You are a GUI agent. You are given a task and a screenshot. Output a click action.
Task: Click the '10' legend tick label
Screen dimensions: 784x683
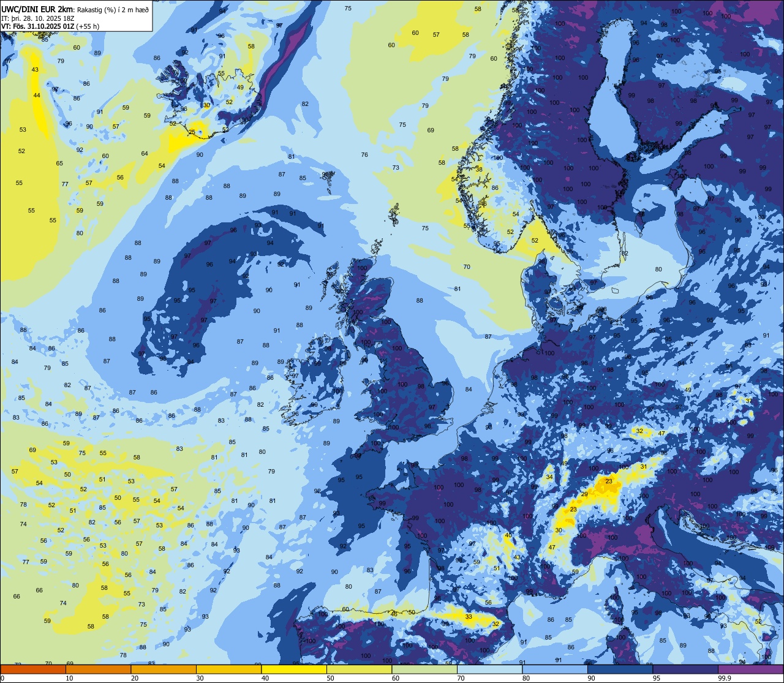coord(69,678)
